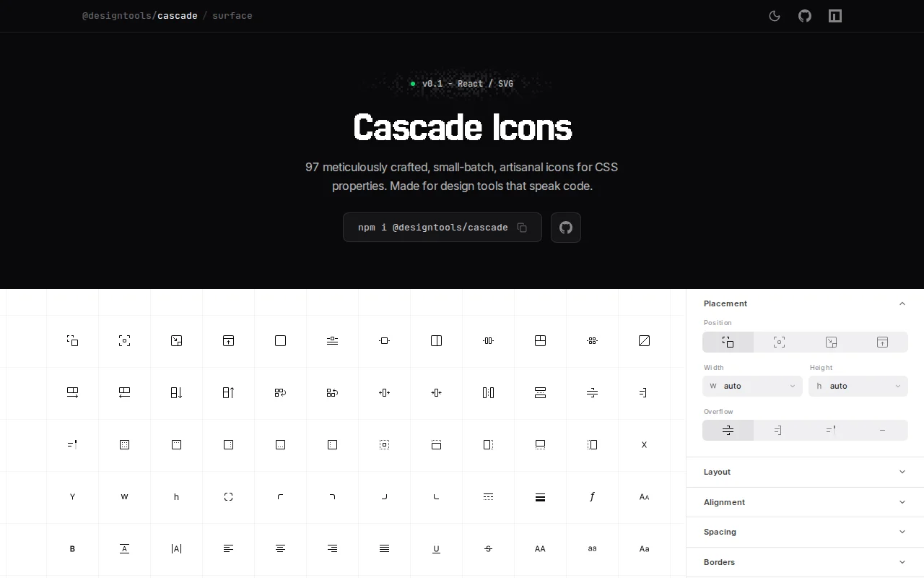924x578 pixels.
Task: Select the dash Overflow option in panel
Action: [x=882, y=430]
